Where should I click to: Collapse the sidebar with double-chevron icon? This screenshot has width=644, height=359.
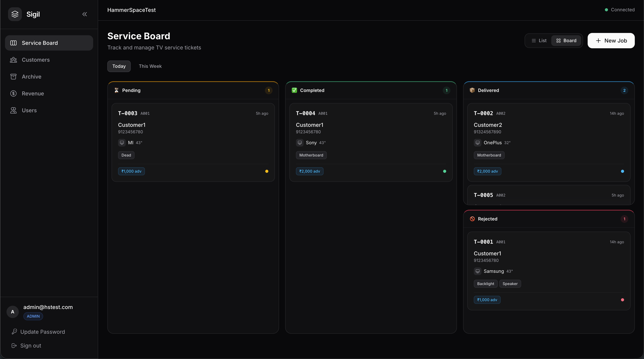[x=85, y=14]
